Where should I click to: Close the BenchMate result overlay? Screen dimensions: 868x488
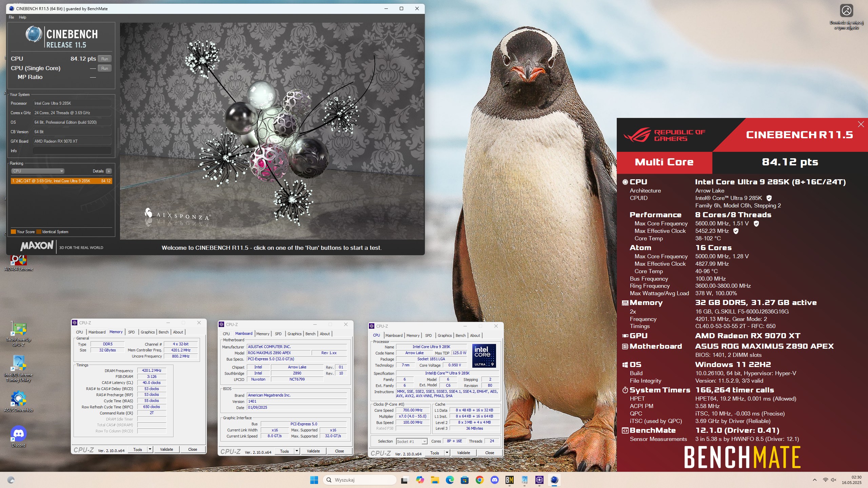coord(861,124)
